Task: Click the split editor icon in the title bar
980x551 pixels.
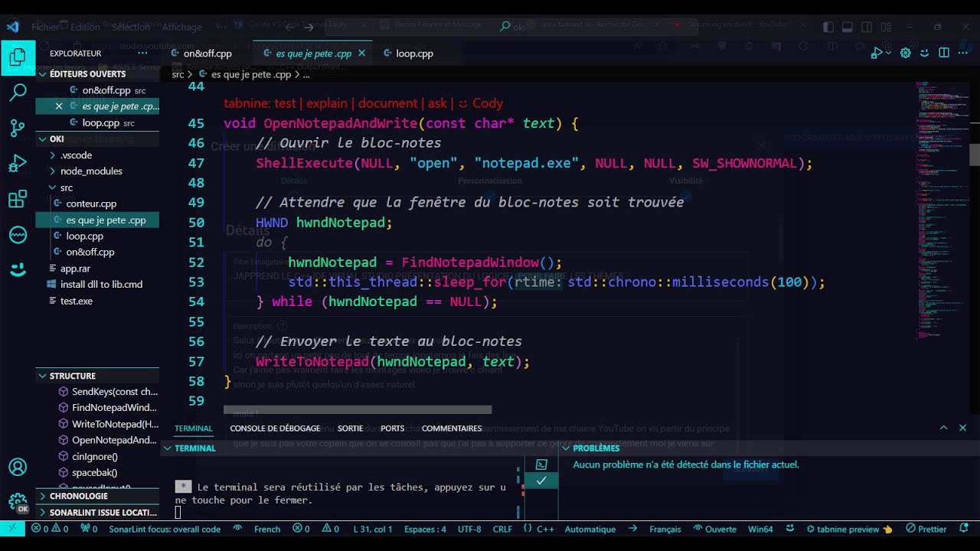Action: point(944,54)
